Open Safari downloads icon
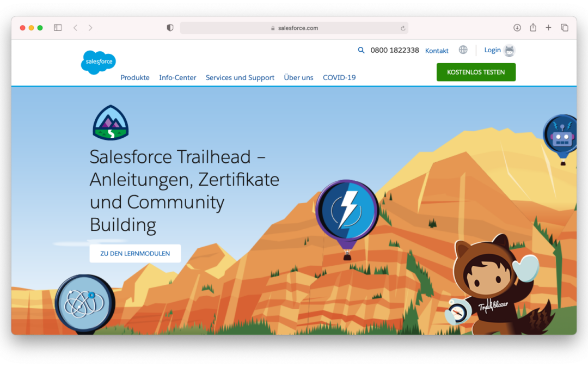The height and width of the screenshot is (367, 588). pos(517,28)
